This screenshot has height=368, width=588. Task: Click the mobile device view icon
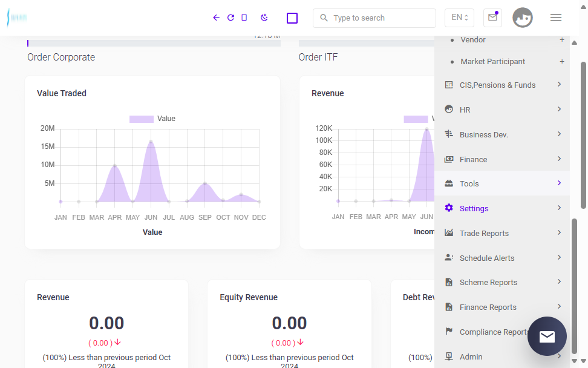pyautogui.click(x=244, y=18)
